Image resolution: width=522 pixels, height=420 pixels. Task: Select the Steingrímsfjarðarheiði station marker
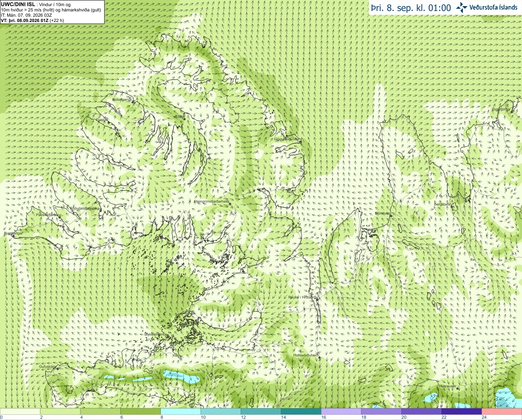[230, 204]
